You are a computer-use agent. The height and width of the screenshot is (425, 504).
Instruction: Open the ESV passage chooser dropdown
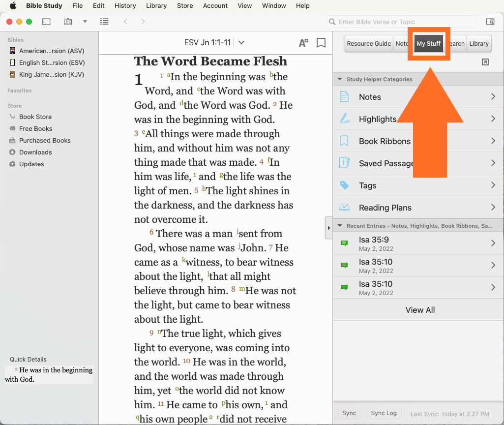click(x=241, y=43)
